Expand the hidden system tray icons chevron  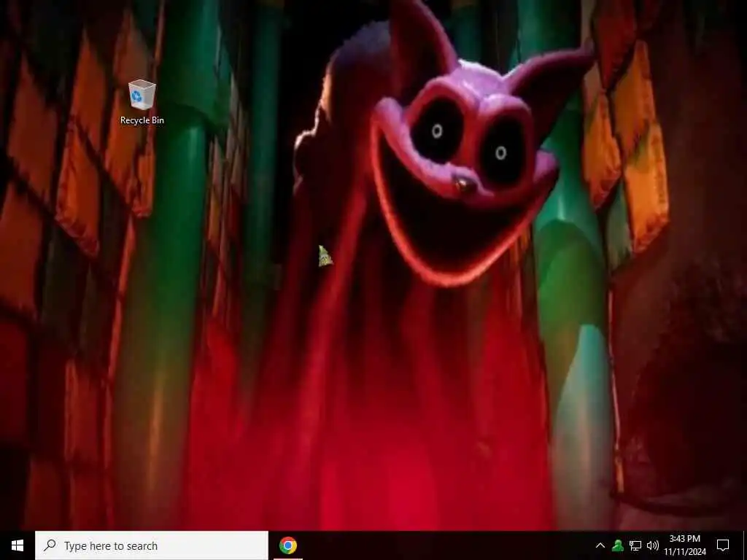pos(600,545)
